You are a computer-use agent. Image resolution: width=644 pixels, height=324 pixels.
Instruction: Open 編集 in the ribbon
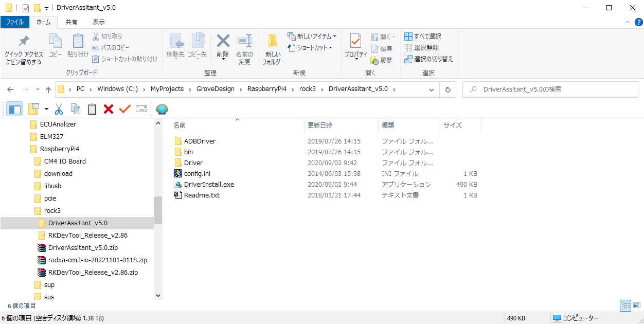(382, 48)
